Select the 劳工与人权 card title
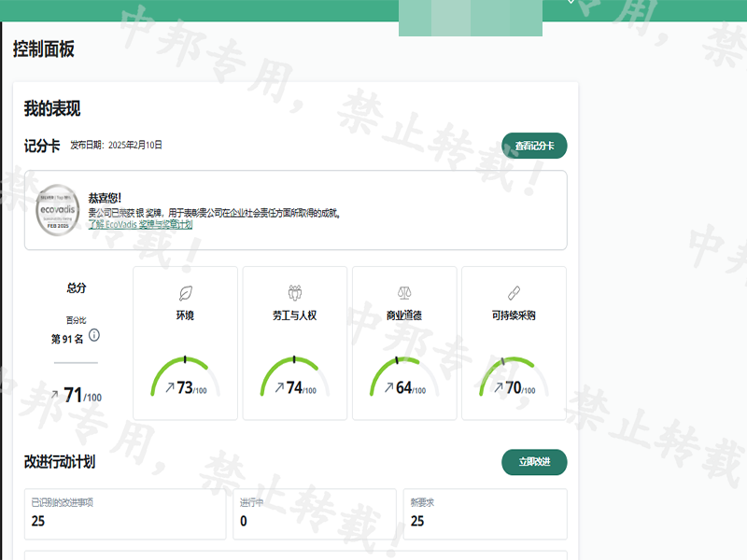The width and height of the screenshot is (747, 560). (294, 315)
